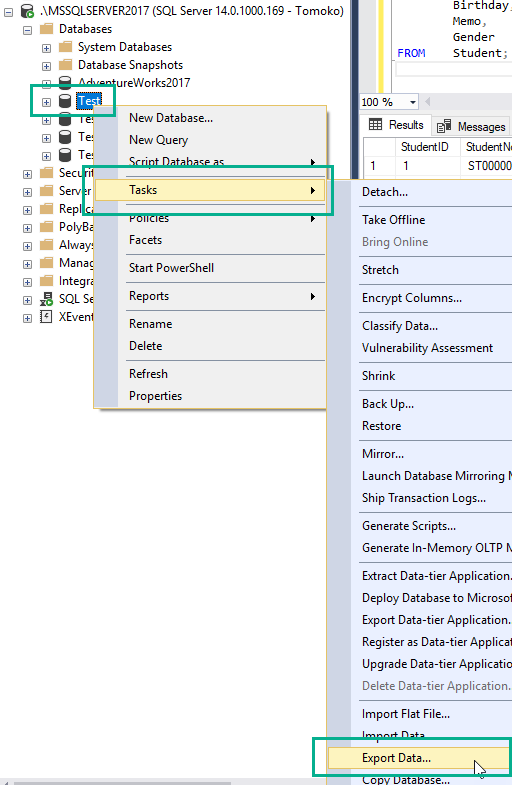Choose Encrypt Columns... menu entry
The image size is (512, 785).
pos(420,298)
